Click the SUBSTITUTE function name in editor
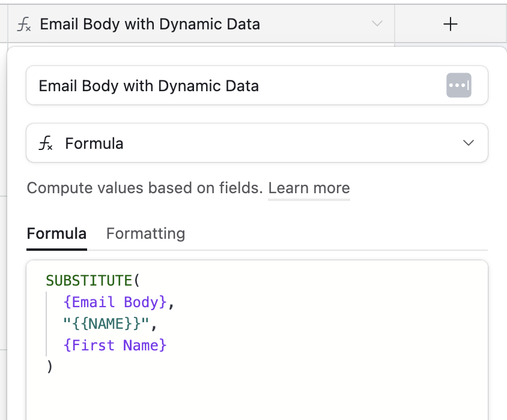Viewport: 507px width, 420px height. click(88, 280)
